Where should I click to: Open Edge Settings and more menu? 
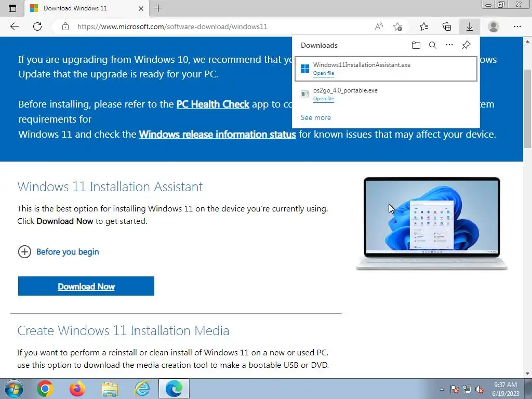(517, 26)
